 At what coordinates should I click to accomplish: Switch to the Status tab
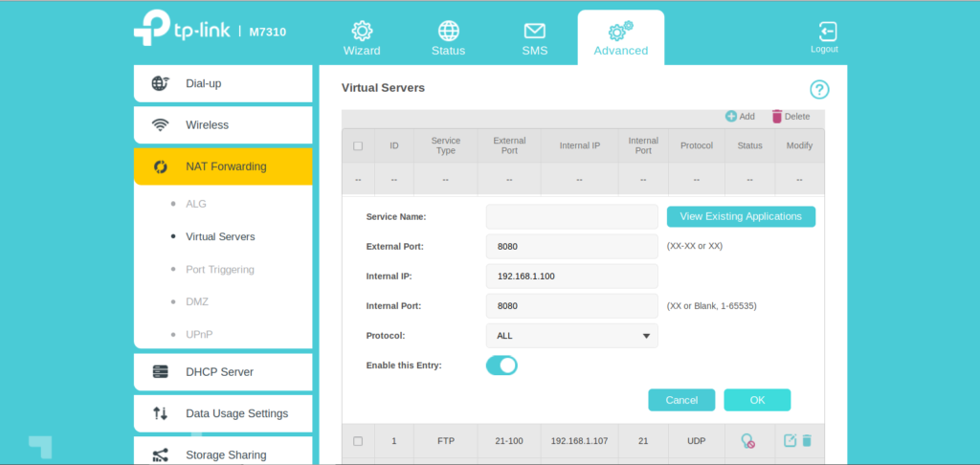[x=448, y=38]
